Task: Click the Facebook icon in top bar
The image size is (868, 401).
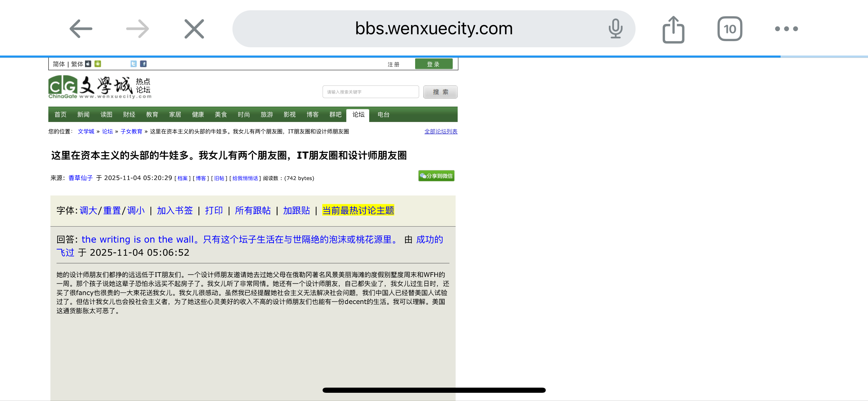Action: pos(143,64)
